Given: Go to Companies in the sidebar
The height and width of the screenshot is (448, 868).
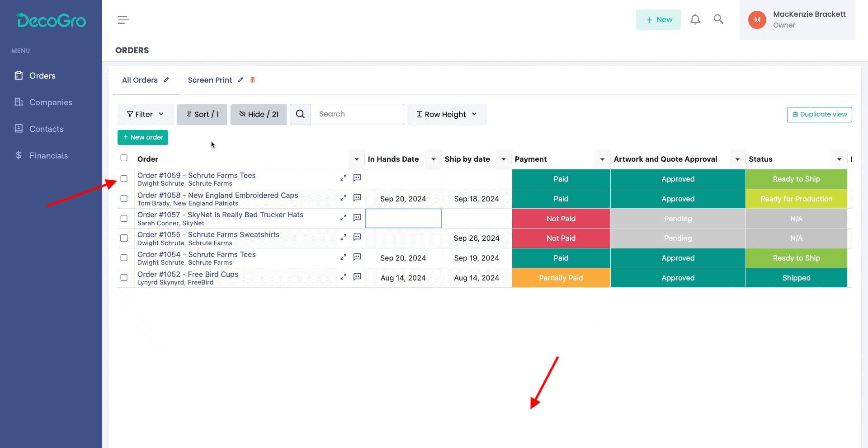Looking at the screenshot, I should [51, 103].
